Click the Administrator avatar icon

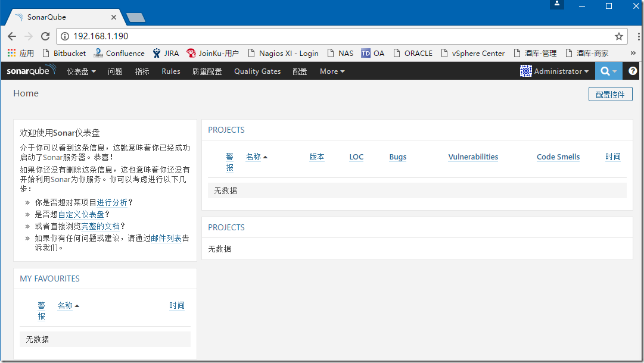[525, 71]
